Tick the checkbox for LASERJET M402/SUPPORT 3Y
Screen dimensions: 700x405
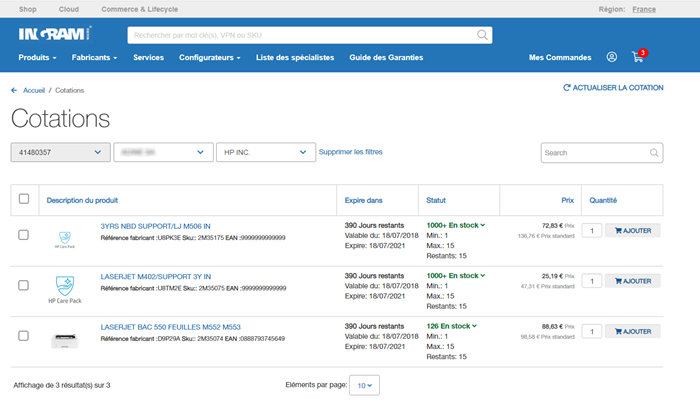coord(24,285)
